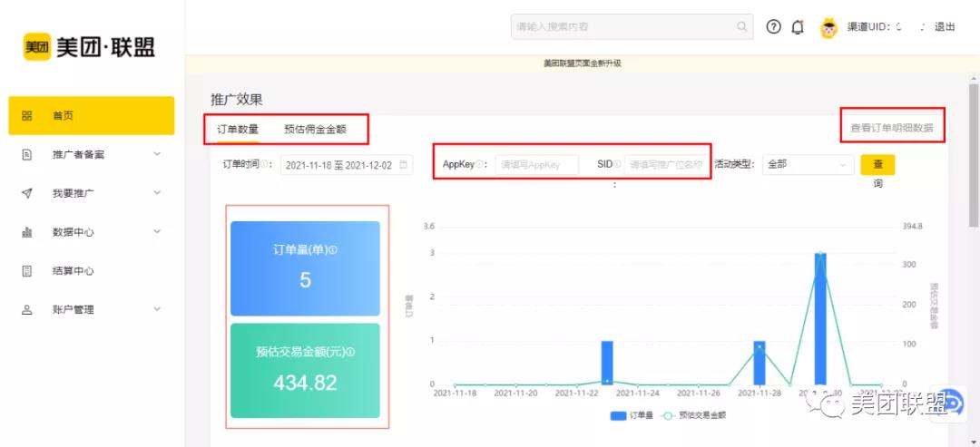Click info icon beside 预估交易金额(元)
This screenshot has height=447, width=980.
[350, 352]
